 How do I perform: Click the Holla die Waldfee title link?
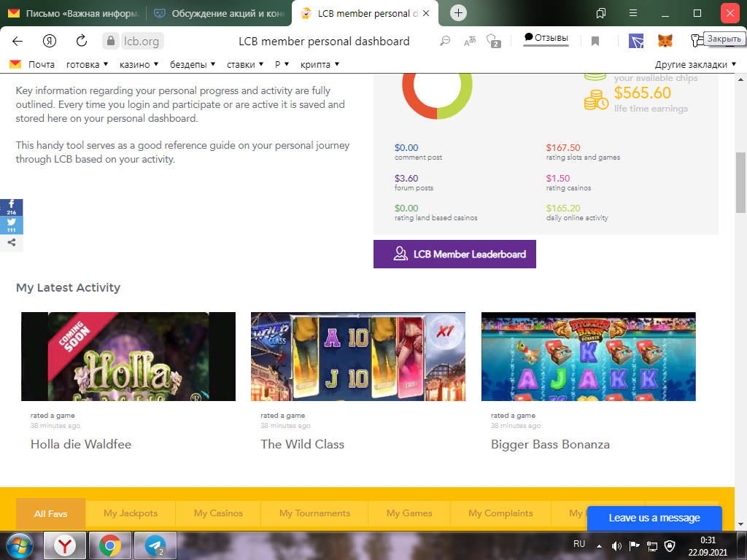[81, 444]
